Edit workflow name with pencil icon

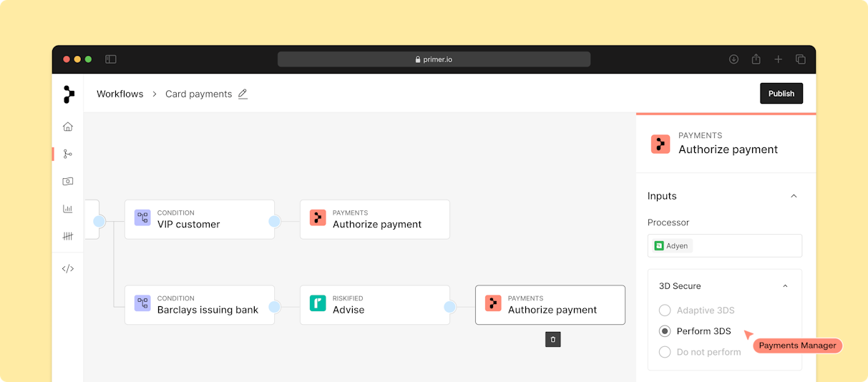click(x=243, y=94)
